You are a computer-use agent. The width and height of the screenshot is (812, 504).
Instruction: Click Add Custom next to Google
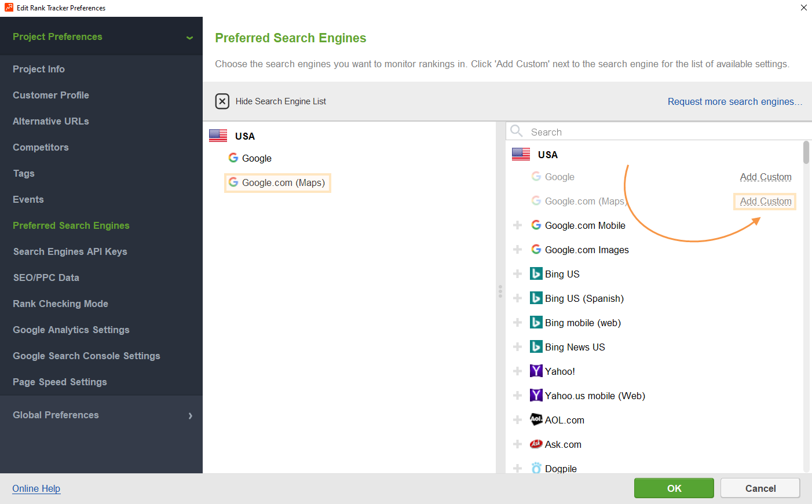766,177
